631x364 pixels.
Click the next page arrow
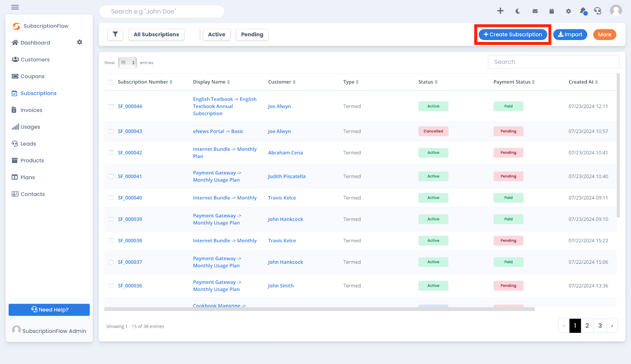click(x=612, y=326)
